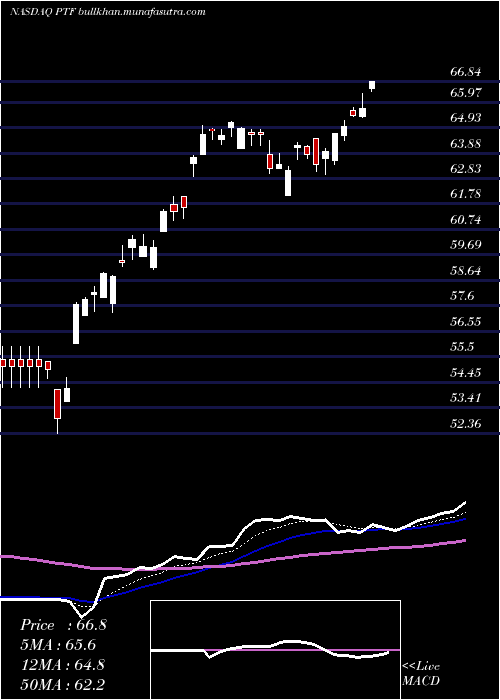Click the 60.74 price axis label
The height and width of the screenshot is (700, 500).
pos(464,219)
